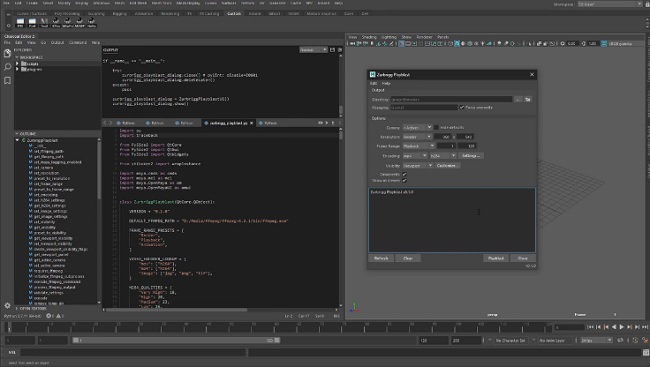Open the Renderer menu in viewport panel
The height and width of the screenshot is (367, 650).
[424, 37]
